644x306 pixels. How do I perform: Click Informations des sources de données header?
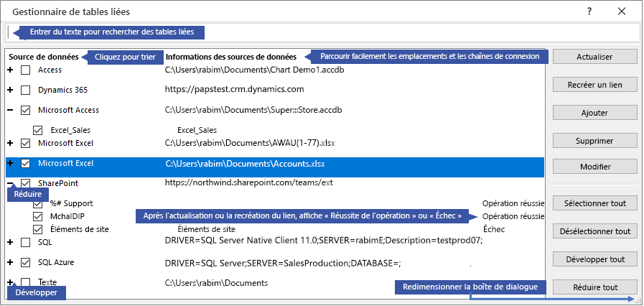230,57
